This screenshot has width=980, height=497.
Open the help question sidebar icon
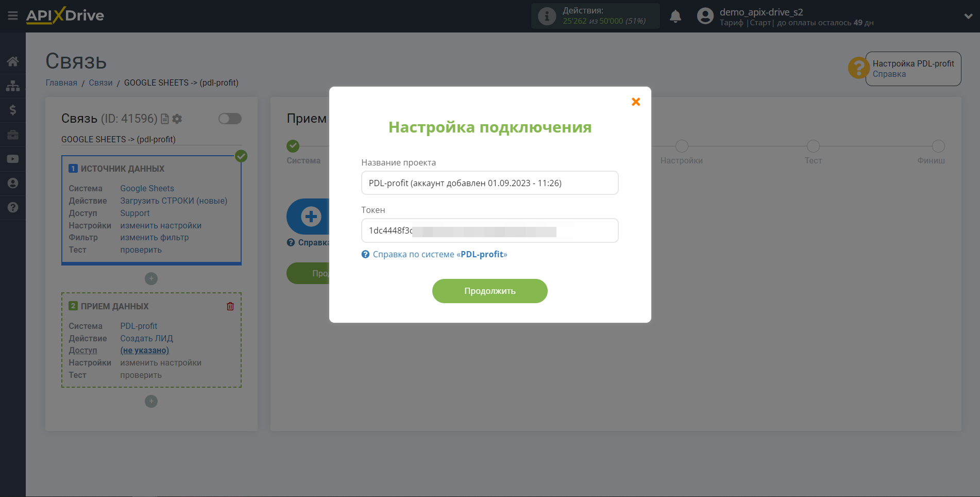pos(13,207)
